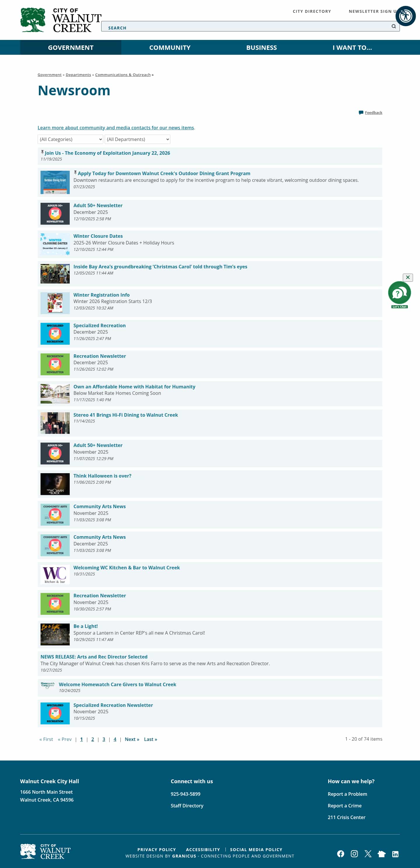Open Welcoming WC Kitchen & Bar article

(127, 568)
